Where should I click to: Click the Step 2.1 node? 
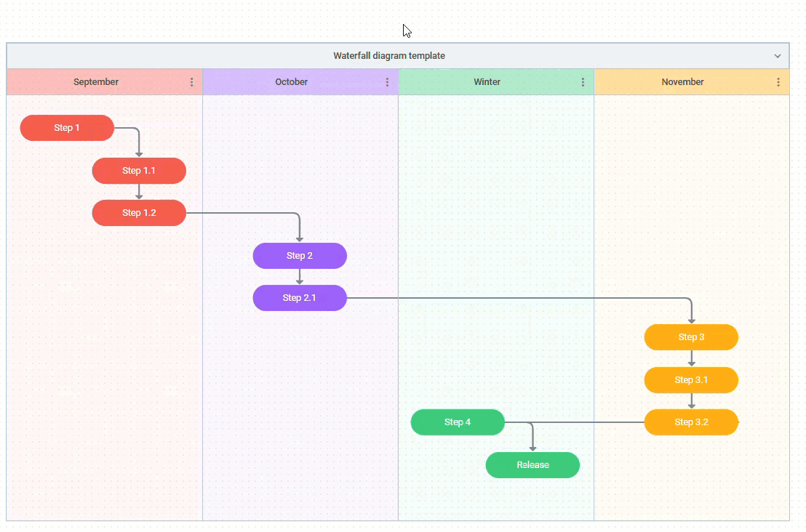coord(300,298)
